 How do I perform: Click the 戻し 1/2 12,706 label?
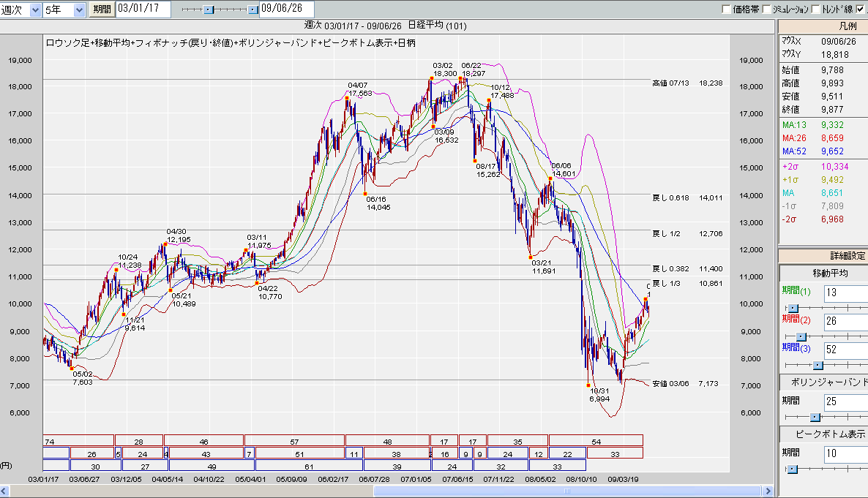[687, 233]
